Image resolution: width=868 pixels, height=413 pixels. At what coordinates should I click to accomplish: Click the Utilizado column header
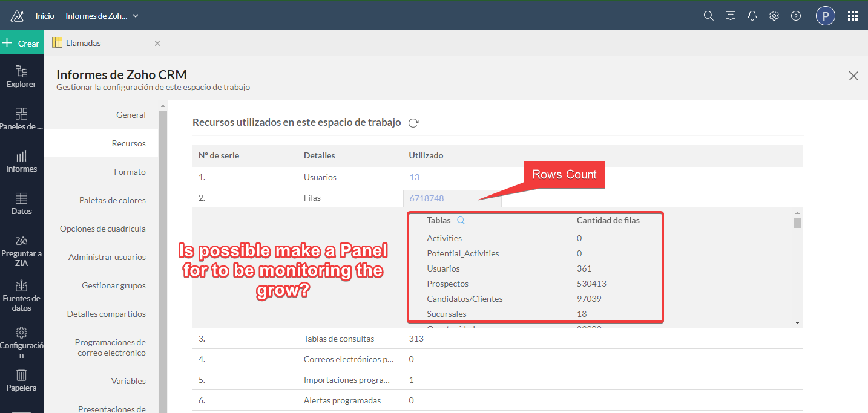pos(426,155)
